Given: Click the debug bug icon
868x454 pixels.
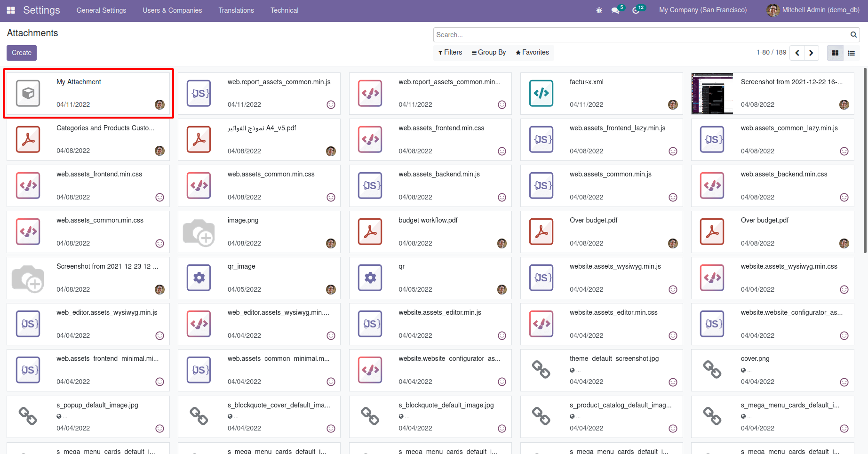Looking at the screenshot, I should 599,10.
